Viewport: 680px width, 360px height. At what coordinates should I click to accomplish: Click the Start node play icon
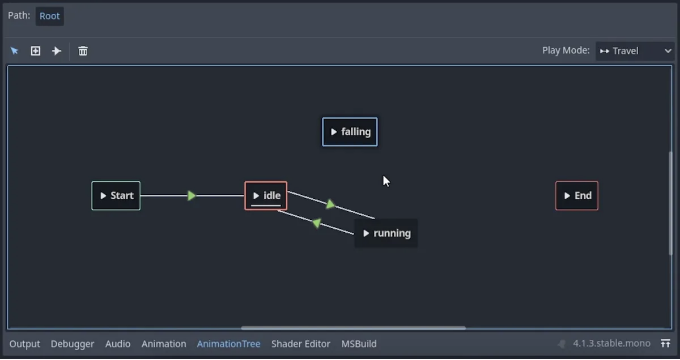(103, 196)
